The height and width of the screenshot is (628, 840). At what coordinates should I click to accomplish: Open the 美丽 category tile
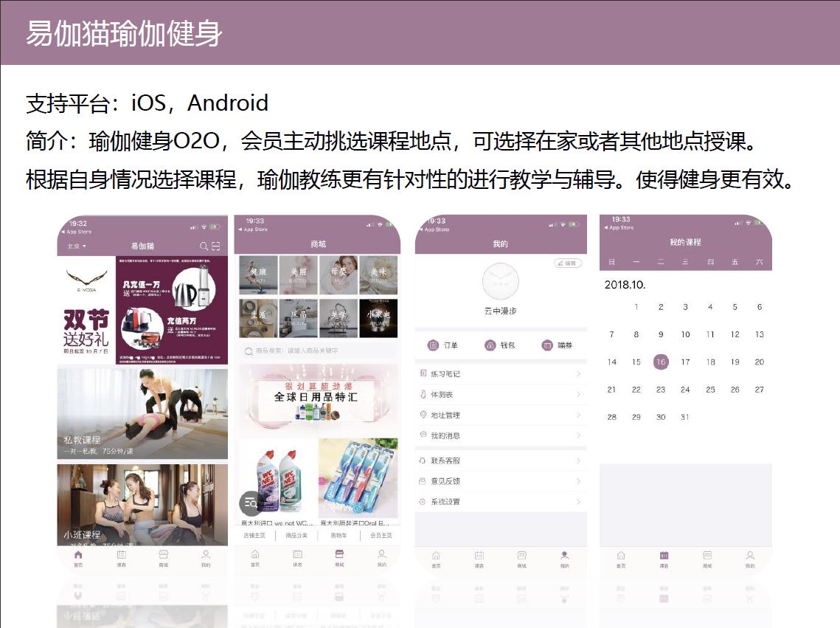(299, 275)
